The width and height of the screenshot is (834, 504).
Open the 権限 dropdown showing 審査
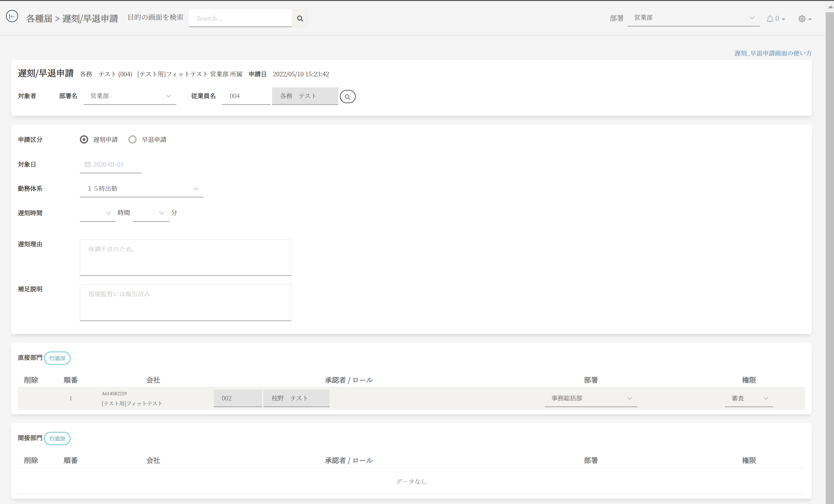748,399
